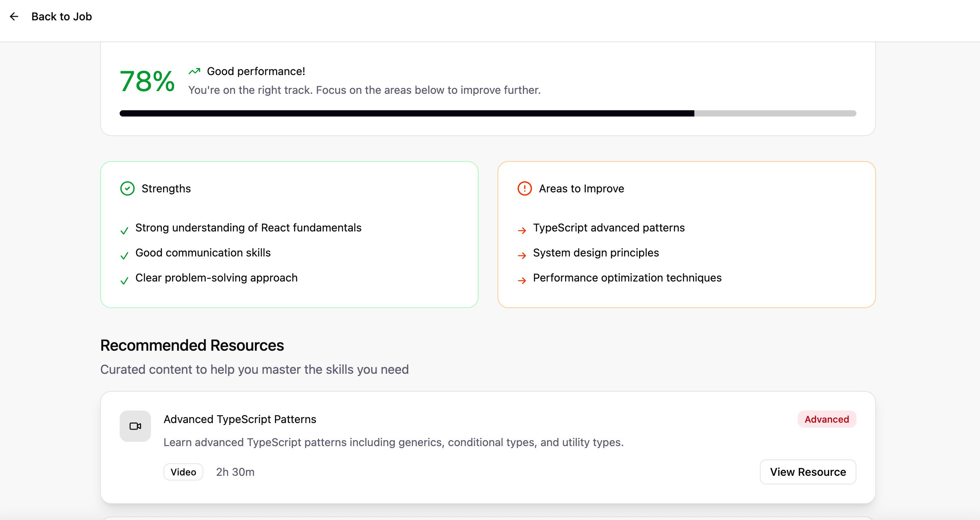Click the video camera resource icon
Viewport: 980px width, 520px height.
click(135, 426)
